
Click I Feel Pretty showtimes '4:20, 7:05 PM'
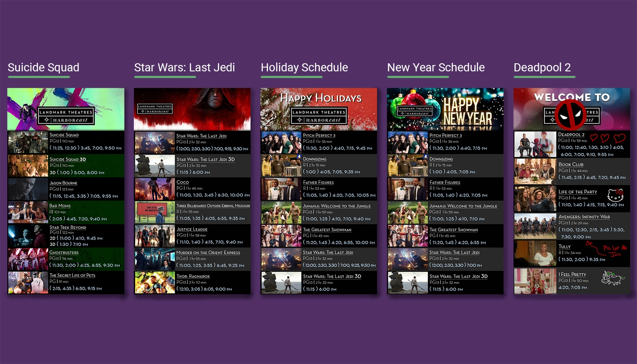(x=572, y=288)
